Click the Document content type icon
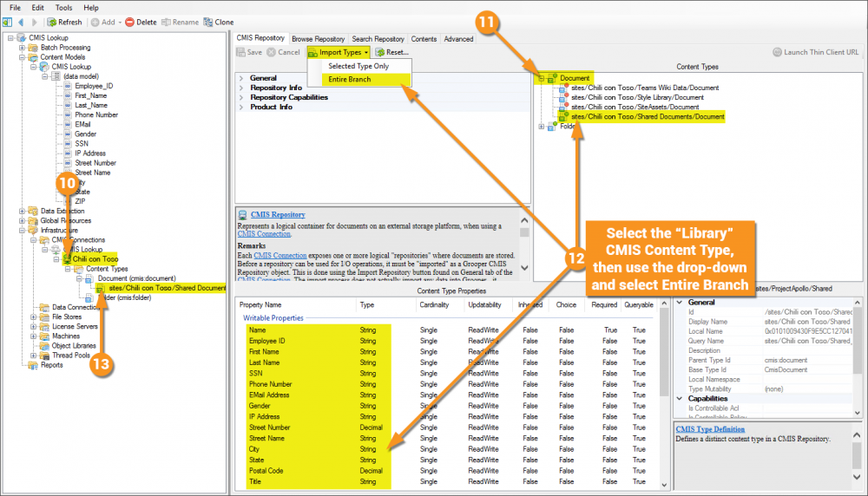 (x=551, y=79)
